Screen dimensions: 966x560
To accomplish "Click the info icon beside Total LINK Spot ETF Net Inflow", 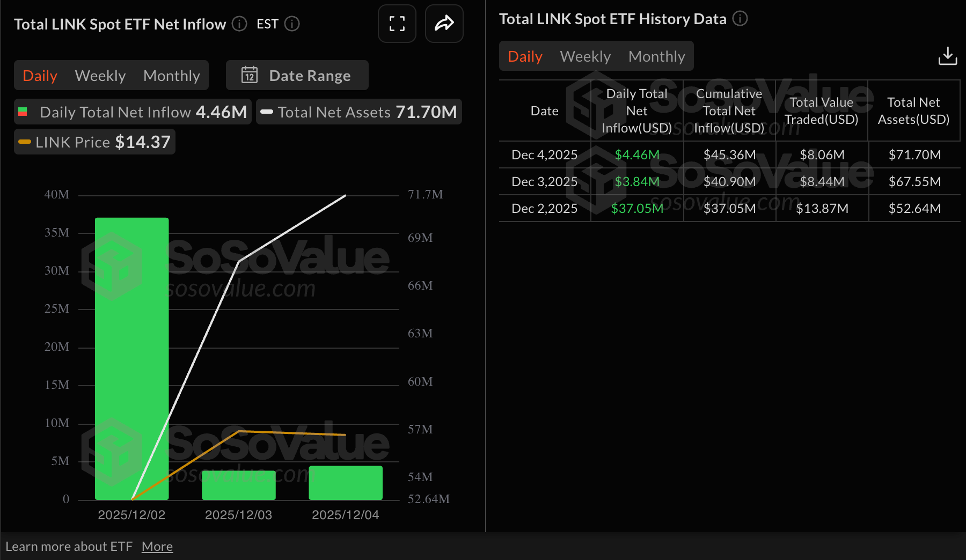I will [x=239, y=24].
